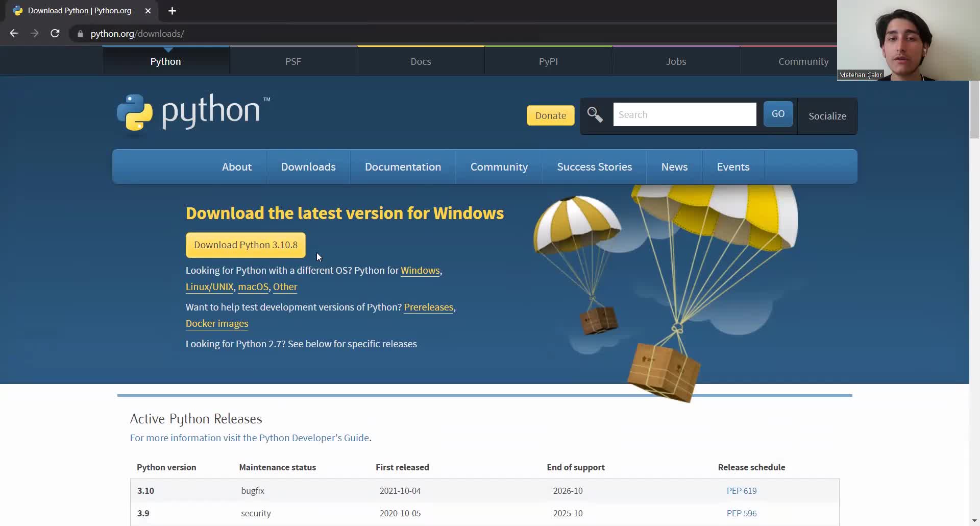Click the browser back arrow

click(14, 33)
